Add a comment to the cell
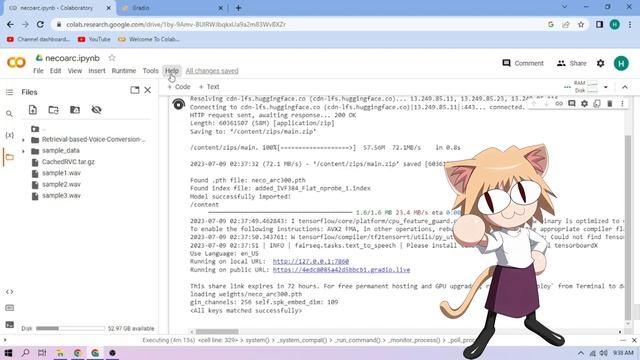Image resolution: width=640 pixels, height=360 pixels. tap(572, 104)
